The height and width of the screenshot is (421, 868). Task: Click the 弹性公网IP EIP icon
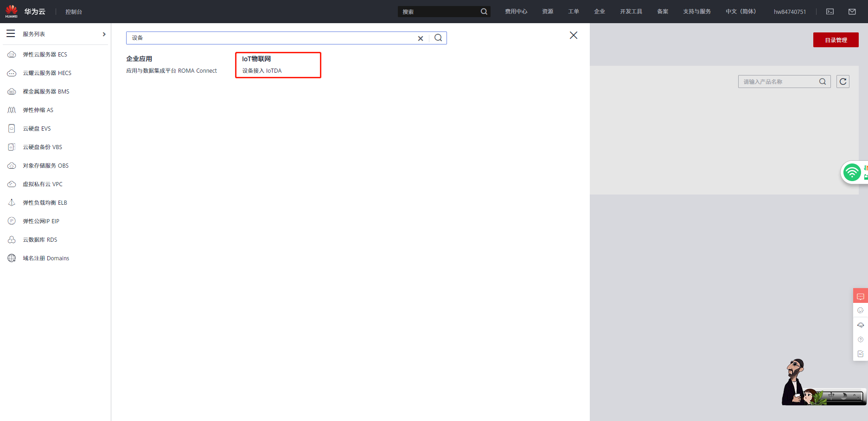(12, 221)
